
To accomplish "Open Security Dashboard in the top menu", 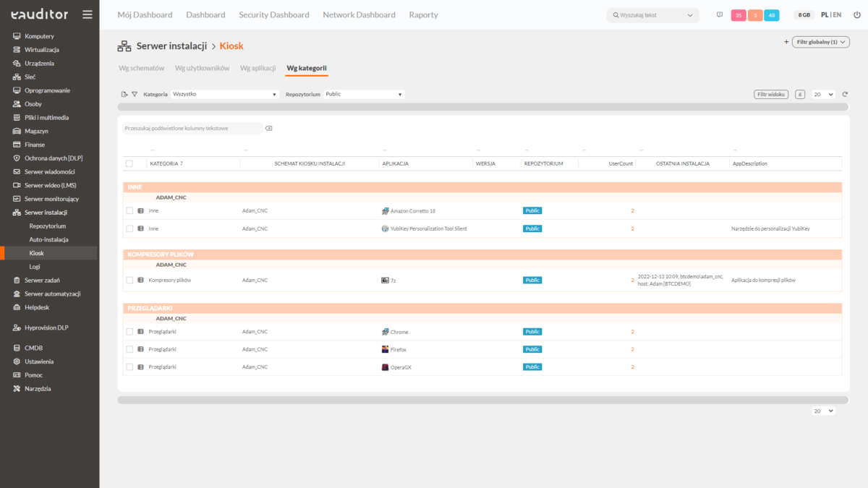I will [x=273, y=14].
